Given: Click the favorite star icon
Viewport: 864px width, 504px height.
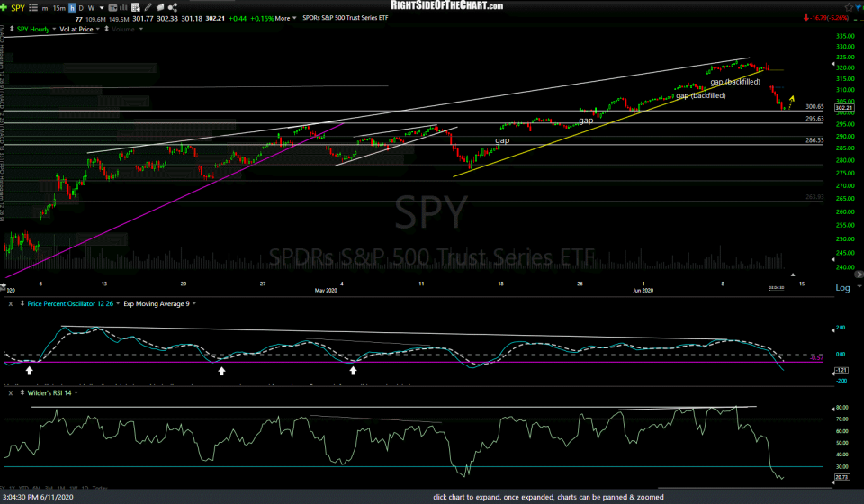Looking at the screenshot, I should point(849,7).
